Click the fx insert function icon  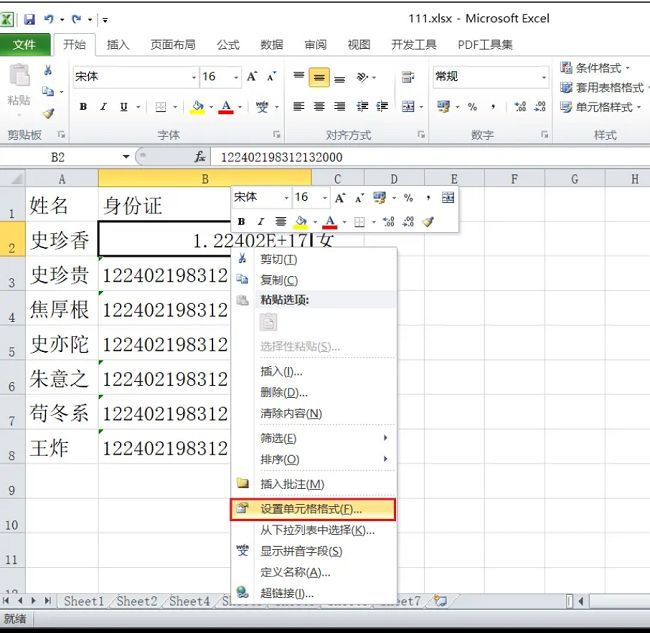coord(200,157)
